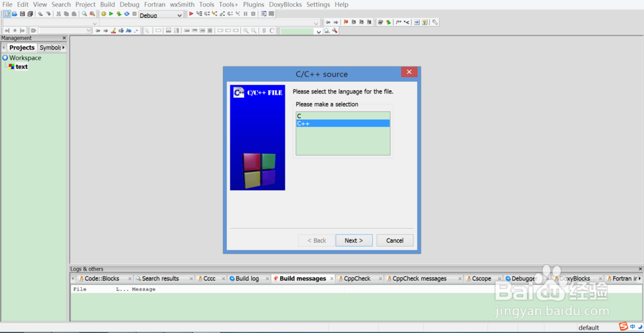Image resolution: width=644 pixels, height=333 pixels.
Task: Click the Build and run icon
Action: coord(119,14)
